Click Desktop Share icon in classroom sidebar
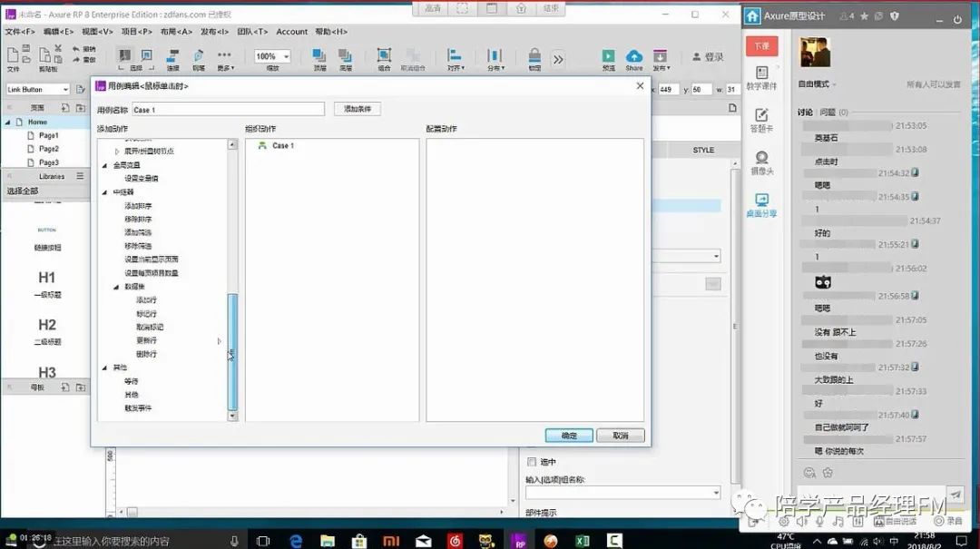Screen dimensions: 980x549 761,201
